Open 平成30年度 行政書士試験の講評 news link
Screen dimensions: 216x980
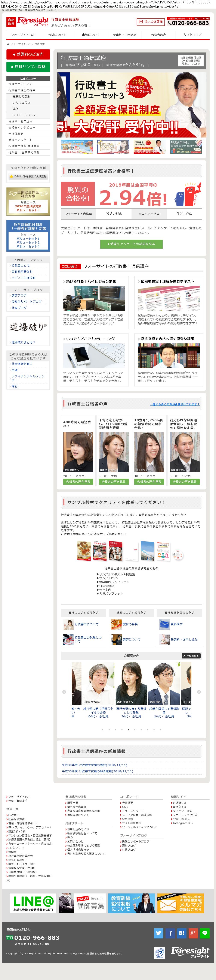(95, 765)
